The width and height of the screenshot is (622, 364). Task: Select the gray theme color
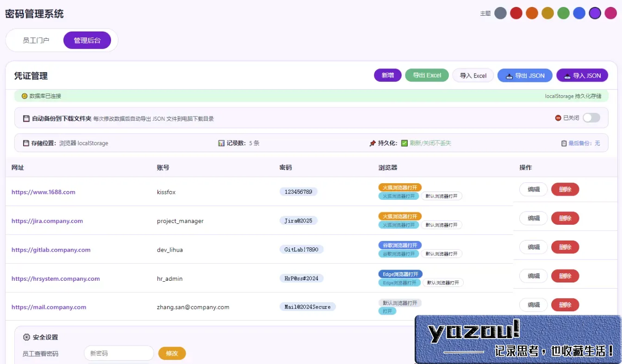click(500, 13)
